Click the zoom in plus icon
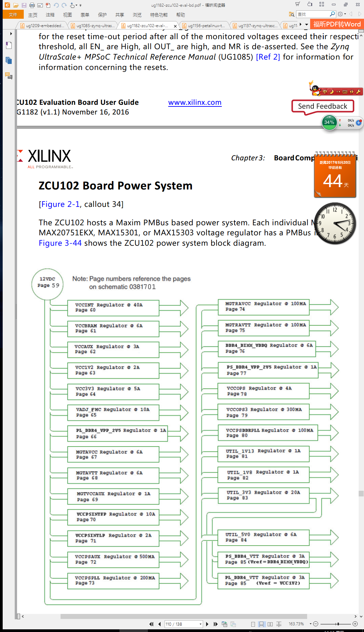Screen dimensions: 364x632 [x=355, y=624]
